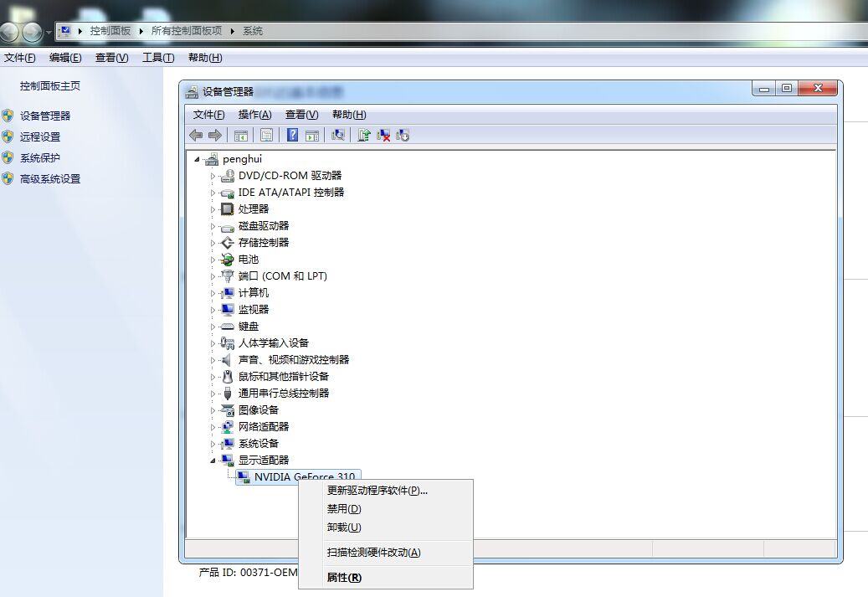Select the 端口 (COM 和 LPT) port icon
The width and height of the screenshot is (868, 597).
228,275
